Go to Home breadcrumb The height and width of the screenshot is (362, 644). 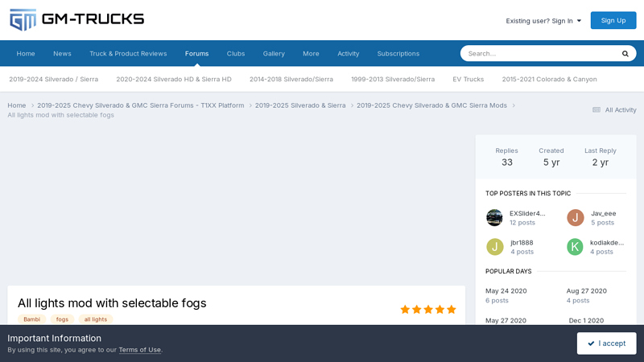(x=16, y=105)
